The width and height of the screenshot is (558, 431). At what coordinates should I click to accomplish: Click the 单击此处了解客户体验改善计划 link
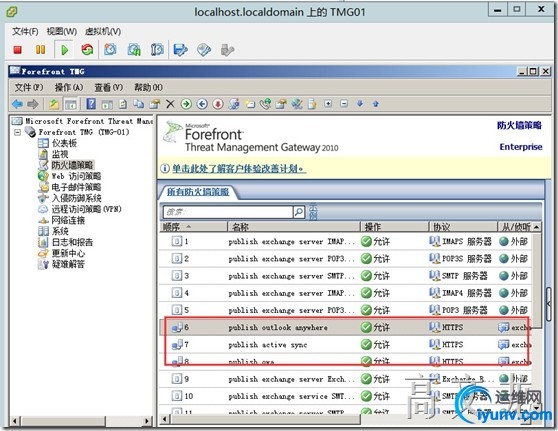239,169
